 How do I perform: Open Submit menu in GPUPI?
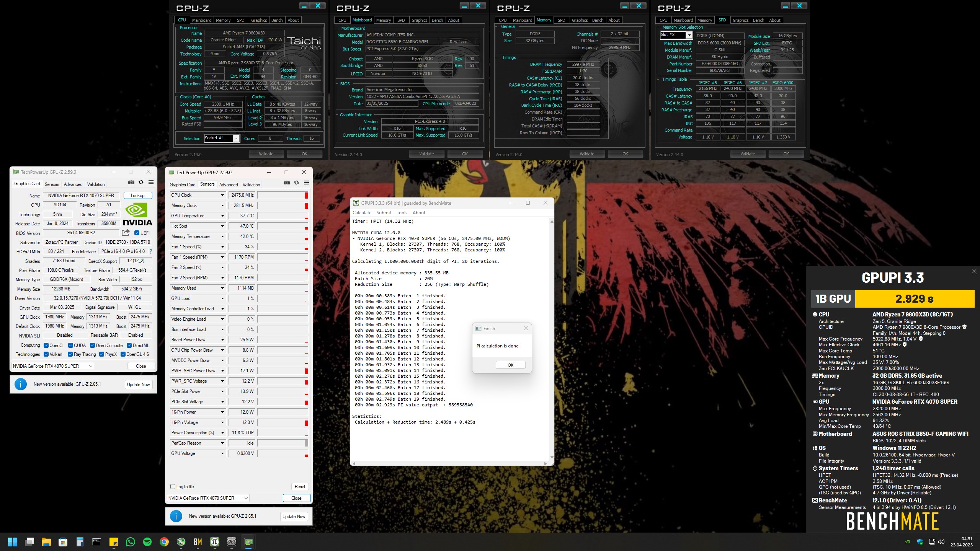(384, 213)
